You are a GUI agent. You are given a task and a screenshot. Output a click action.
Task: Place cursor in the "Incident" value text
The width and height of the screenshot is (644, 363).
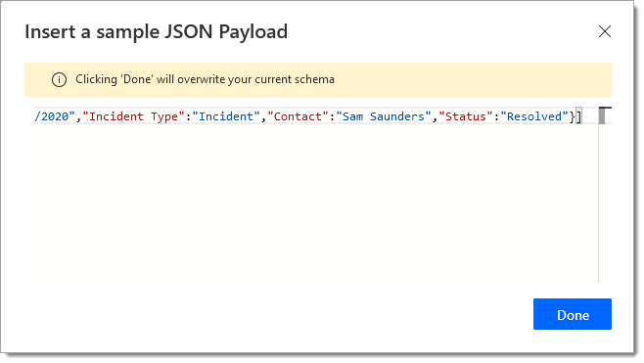226,116
